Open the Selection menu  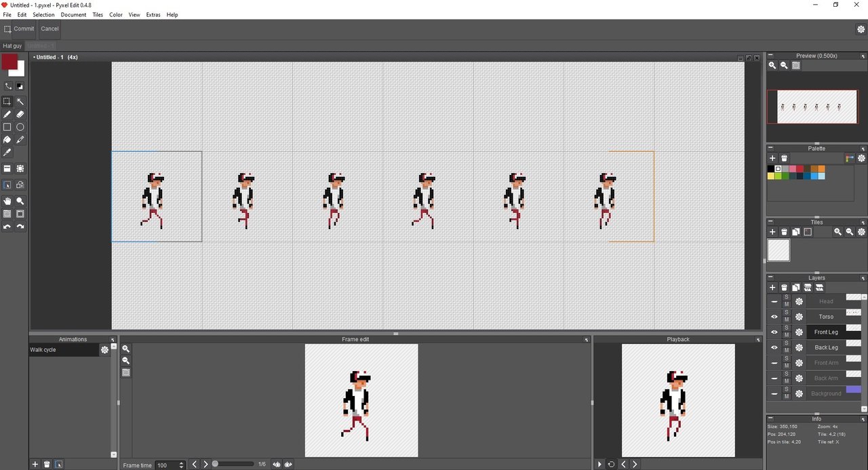click(43, 14)
